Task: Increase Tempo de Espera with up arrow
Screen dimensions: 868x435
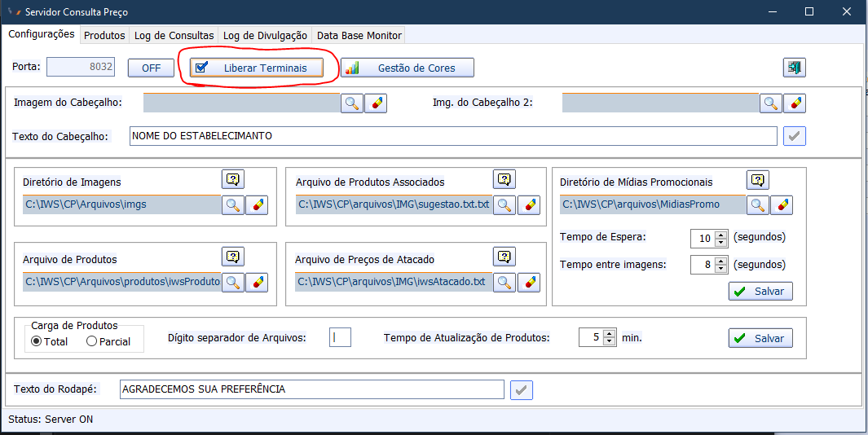Action: (x=720, y=234)
